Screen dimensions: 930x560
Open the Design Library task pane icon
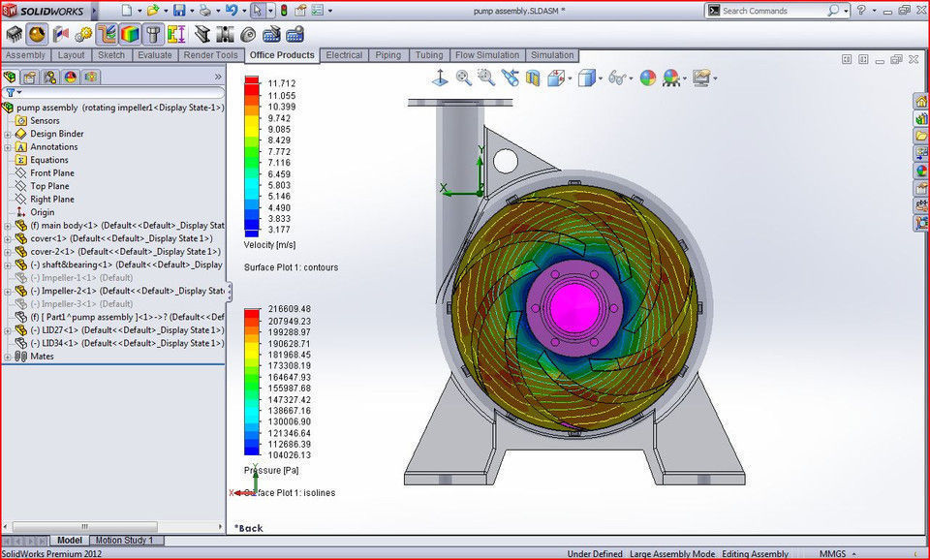coord(920,118)
